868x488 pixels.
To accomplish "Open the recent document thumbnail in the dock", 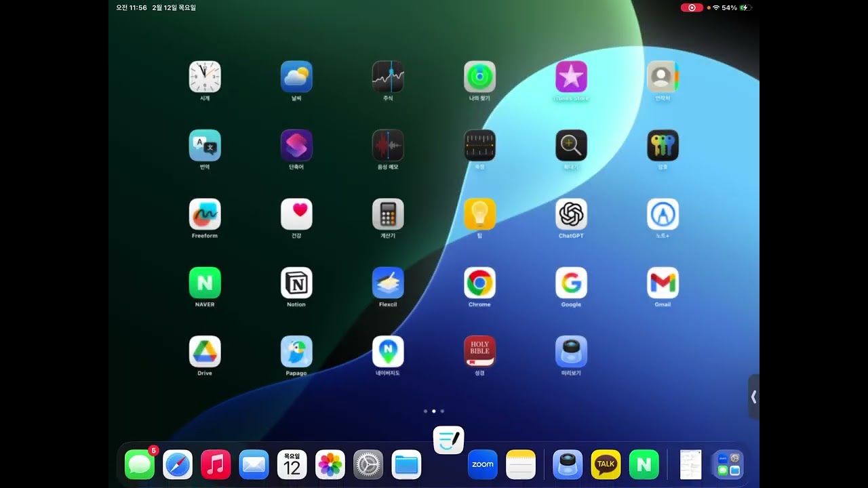I will coord(691,464).
